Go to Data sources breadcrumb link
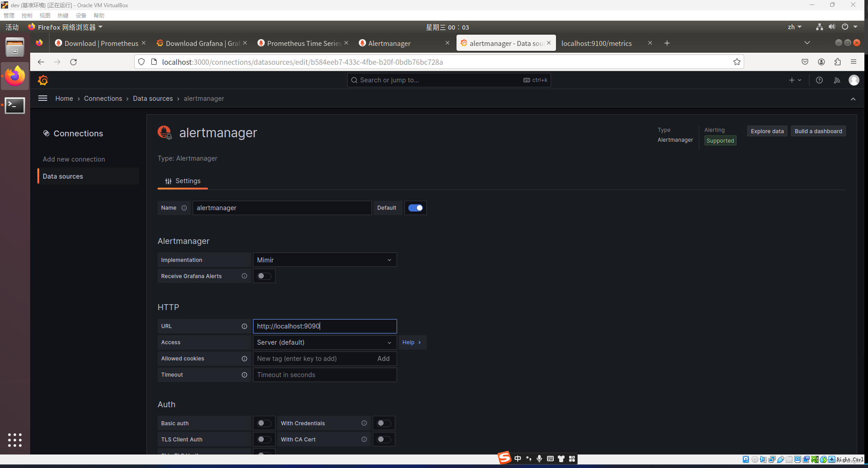Image resolution: width=868 pixels, height=468 pixels. point(153,99)
